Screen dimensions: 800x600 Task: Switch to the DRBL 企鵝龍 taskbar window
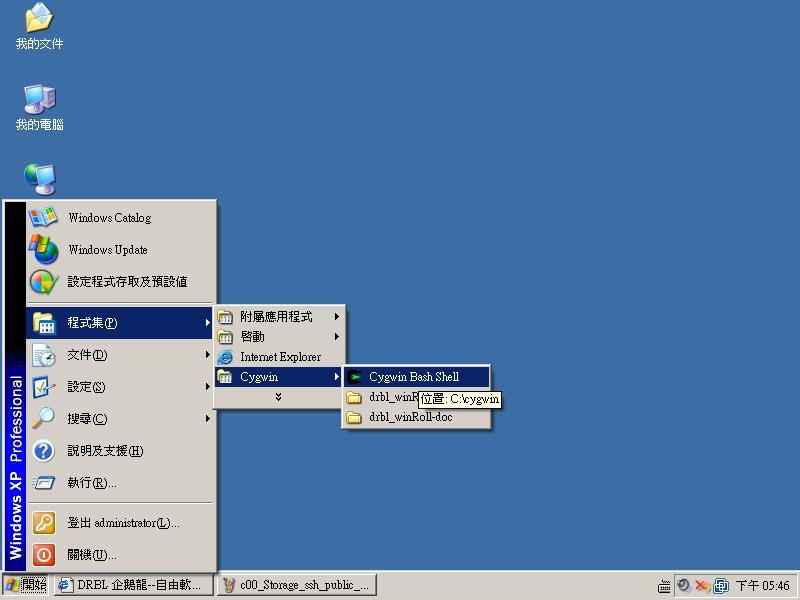[x=134, y=586]
